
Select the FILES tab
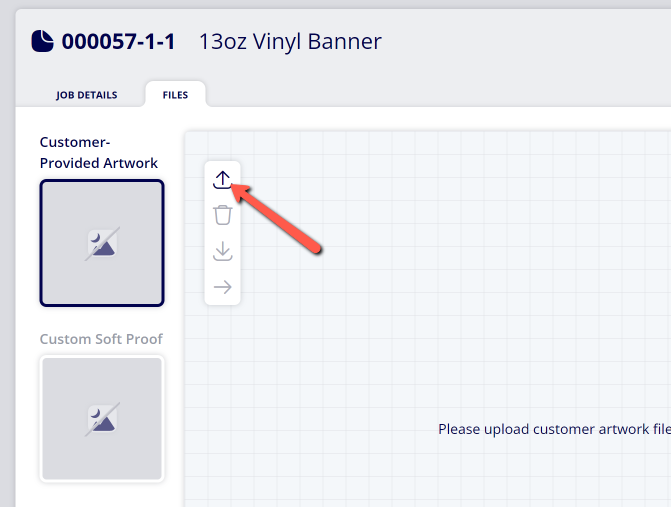(175, 95)
